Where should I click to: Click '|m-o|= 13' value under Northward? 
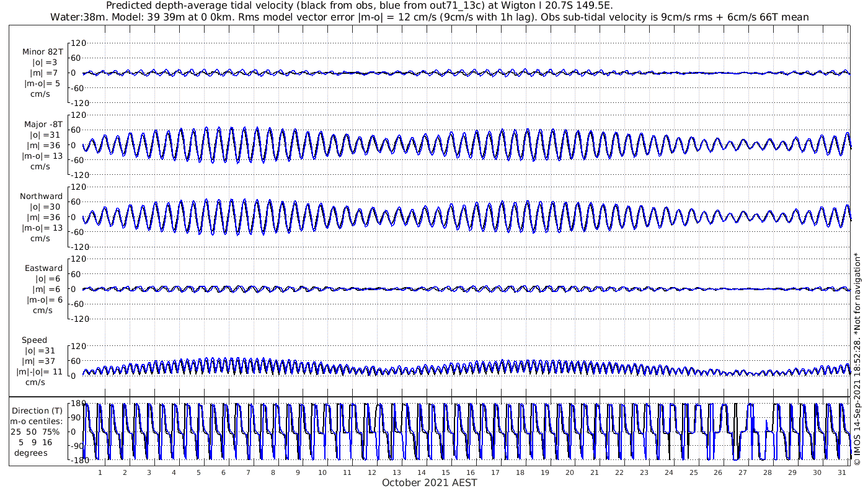click(x=42, y=228)
